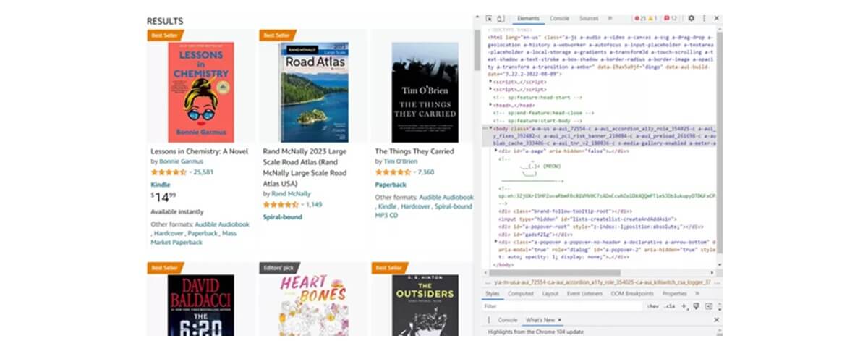Open Lessons in Chemistry: A Novel title link
868x341 pixels.
pyautogui.click(x=199, y=151)
